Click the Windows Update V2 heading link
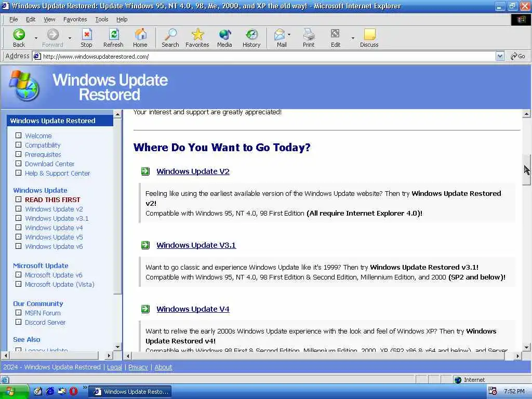This screenshot has width=532, height=399. pyautogui.click(x=193, y=171)
